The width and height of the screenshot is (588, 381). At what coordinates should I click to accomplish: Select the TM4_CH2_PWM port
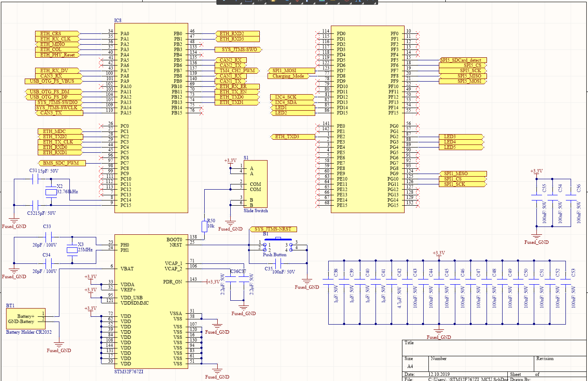(237, 70)
